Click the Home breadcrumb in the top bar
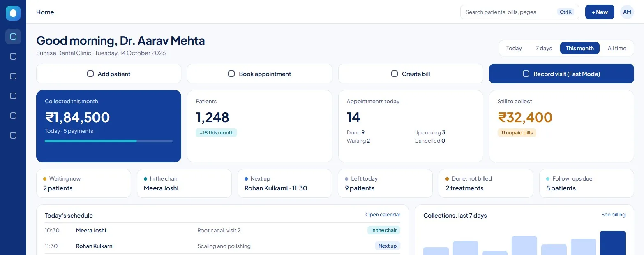The height and width of the screenshot is (255, 644). (45, 12)
